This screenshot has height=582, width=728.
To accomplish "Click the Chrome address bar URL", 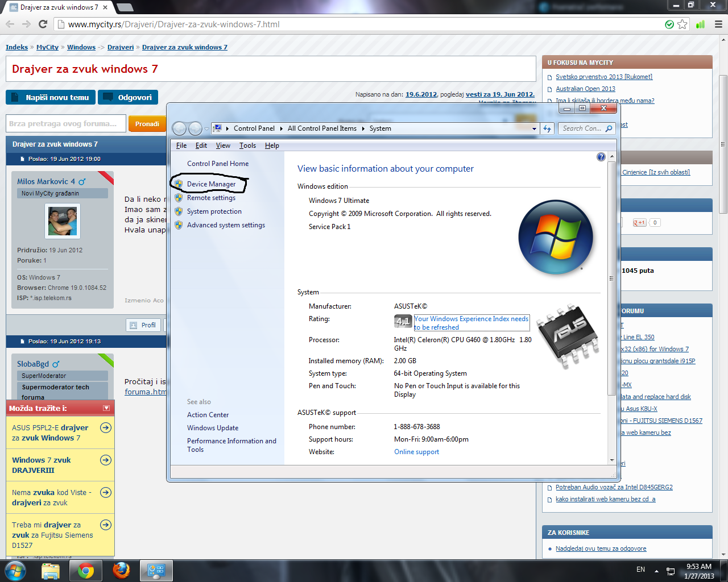I will click(x=173, y=24).
